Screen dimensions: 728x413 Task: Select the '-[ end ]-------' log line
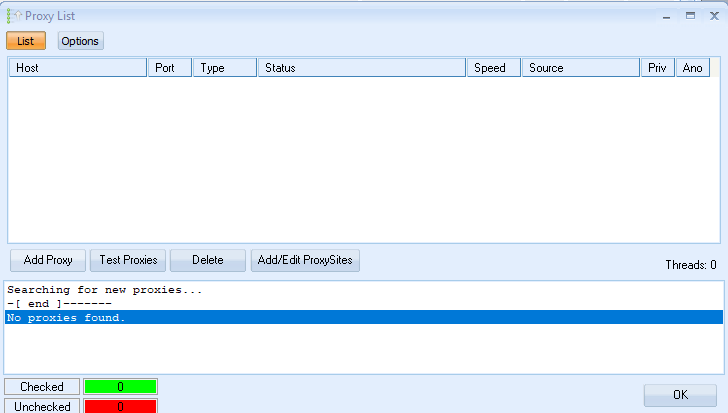coord(364,303)
